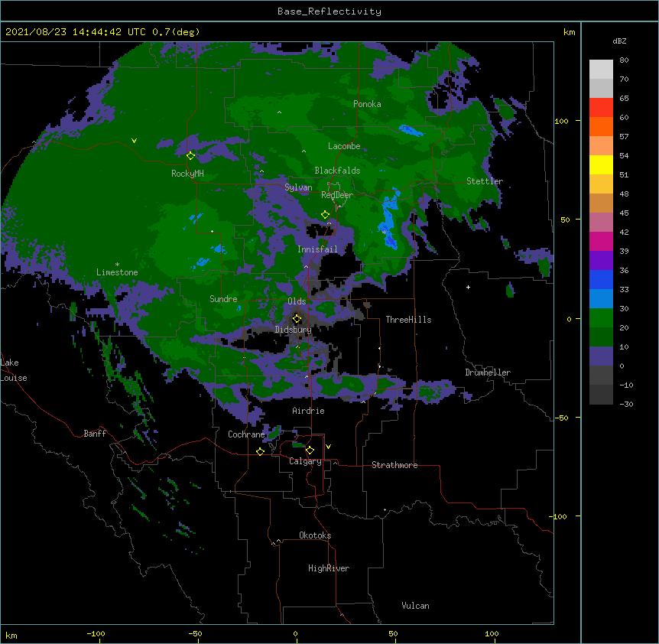The image size is (659, 644).
Task: Click the Calgary label
Action: click(x=305, y=461)
